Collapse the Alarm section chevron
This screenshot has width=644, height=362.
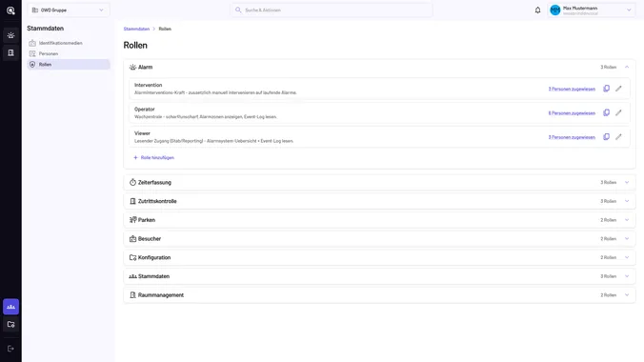click(627, 67)
